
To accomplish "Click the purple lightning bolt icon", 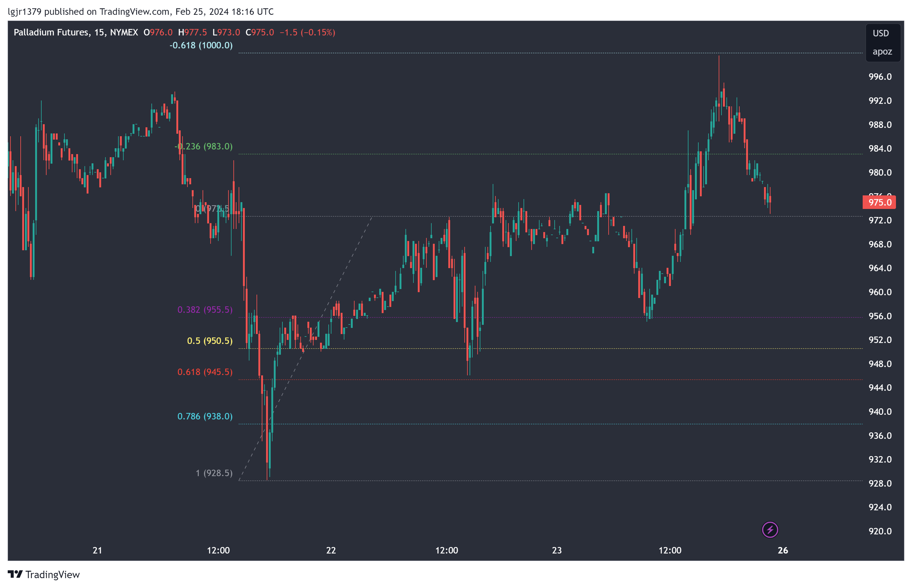I will (770, 529).
